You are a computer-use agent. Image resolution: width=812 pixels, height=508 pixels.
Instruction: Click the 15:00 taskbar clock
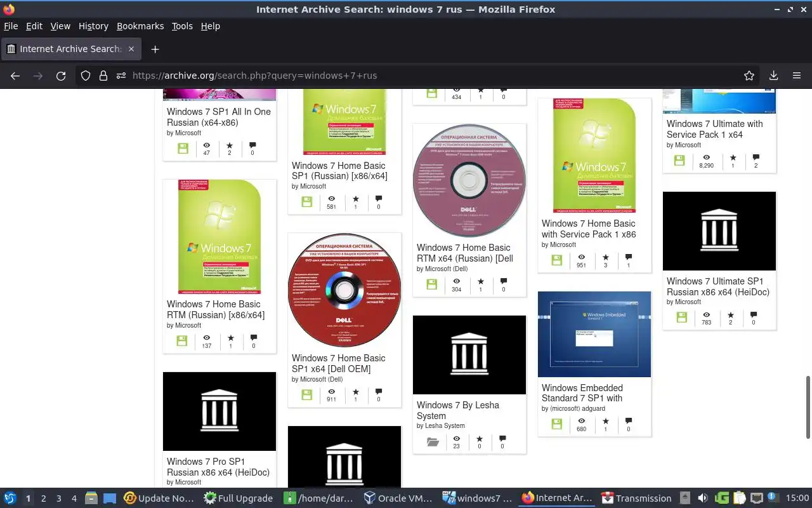point(797,498)
